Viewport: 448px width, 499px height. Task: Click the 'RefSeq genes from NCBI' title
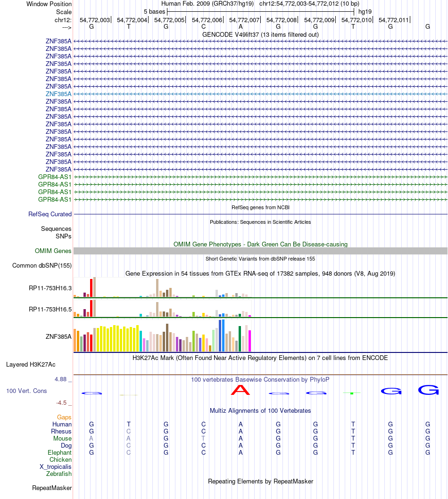tap(260, 207)
